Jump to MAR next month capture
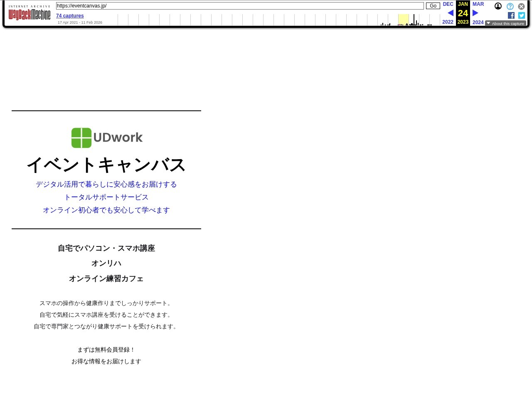Image resolution: width=532 pixels, height=399 pixels. point(478,4)
